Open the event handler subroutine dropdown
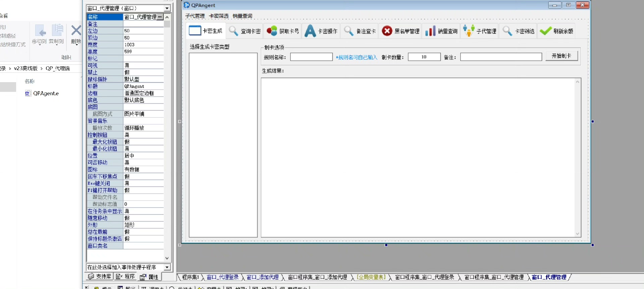Screen dimensions: 644x289 167,267
